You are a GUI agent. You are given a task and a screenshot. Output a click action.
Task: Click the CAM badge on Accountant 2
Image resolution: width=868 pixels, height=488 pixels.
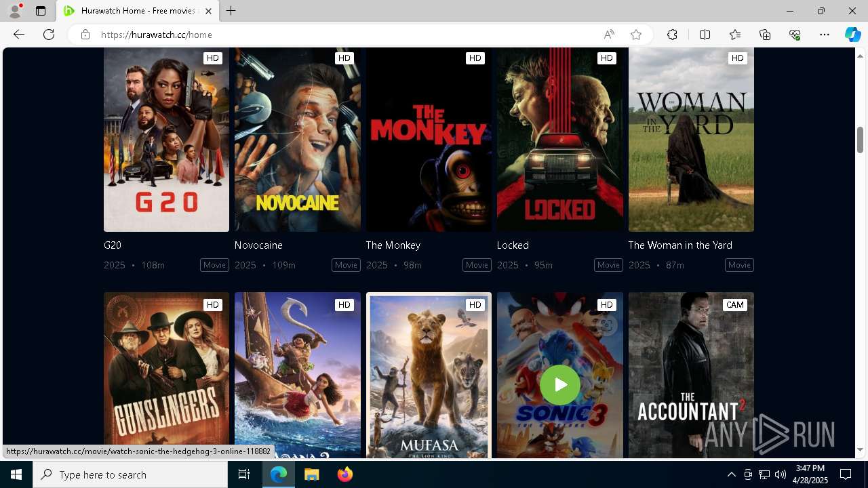(734, 305)
